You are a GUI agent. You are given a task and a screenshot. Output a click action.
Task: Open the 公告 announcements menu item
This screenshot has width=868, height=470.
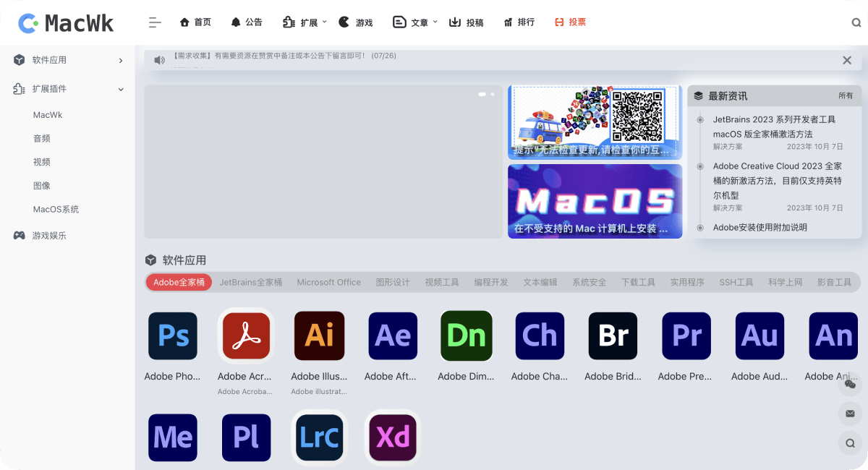247,22
